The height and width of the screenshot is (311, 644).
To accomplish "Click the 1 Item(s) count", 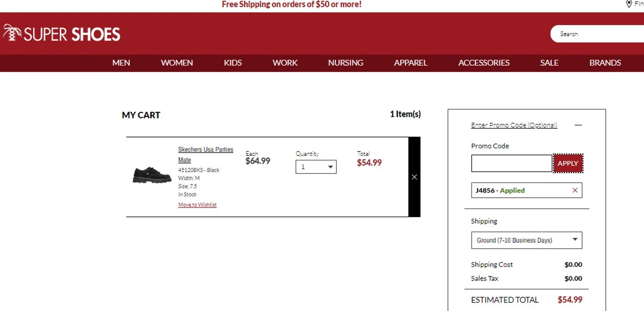I will click(x=405, y=114).
